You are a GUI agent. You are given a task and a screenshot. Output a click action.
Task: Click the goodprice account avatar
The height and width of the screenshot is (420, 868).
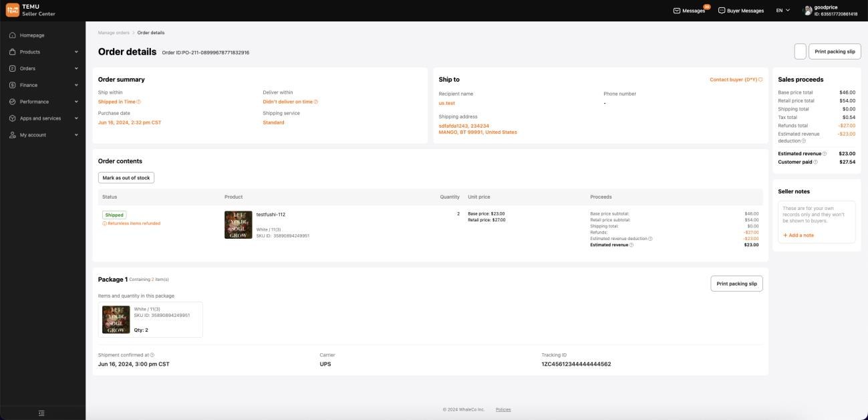pos(807,11)
